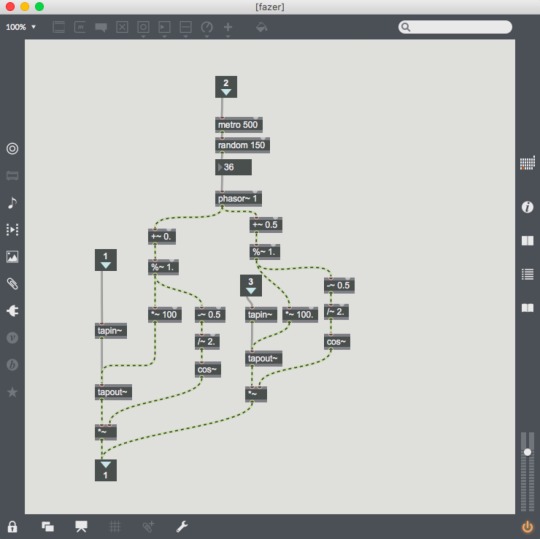
Task: Toggle the patcher lock icon
Action: (x=12, y=526)
